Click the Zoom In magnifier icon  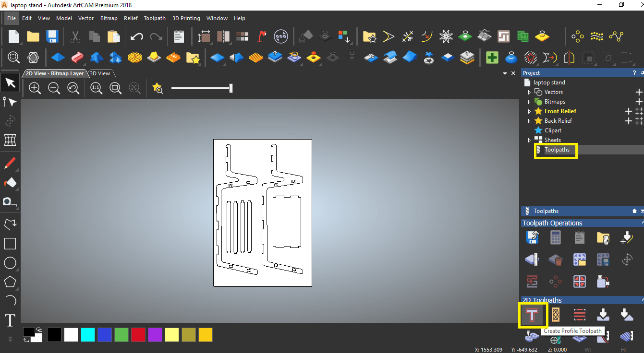[x=35, y=88]
